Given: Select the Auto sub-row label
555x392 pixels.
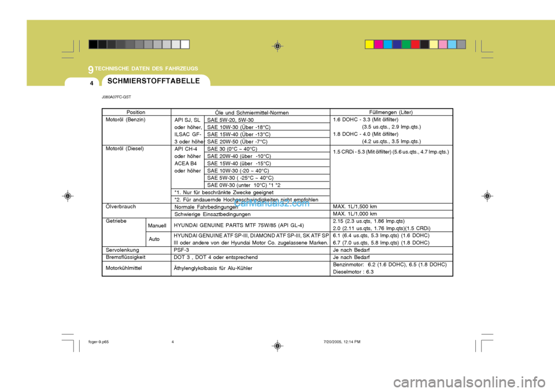Looking at the screenshot, I should point(154,239).
